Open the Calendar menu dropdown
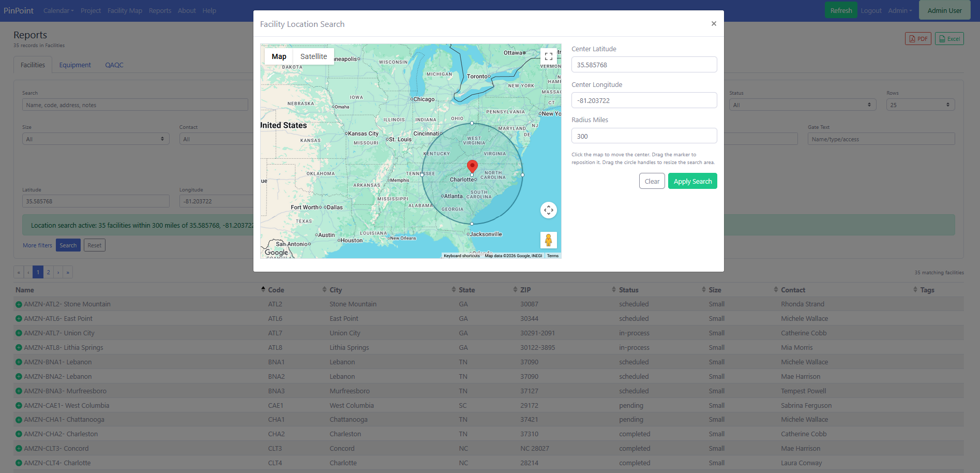This screenshot has width=980, height=473. pos(58,10)
